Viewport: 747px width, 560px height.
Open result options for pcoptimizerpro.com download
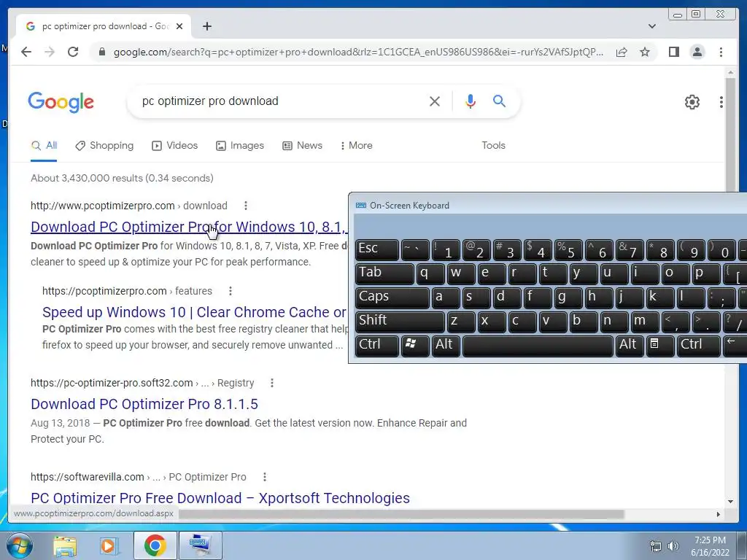(245, 206)
